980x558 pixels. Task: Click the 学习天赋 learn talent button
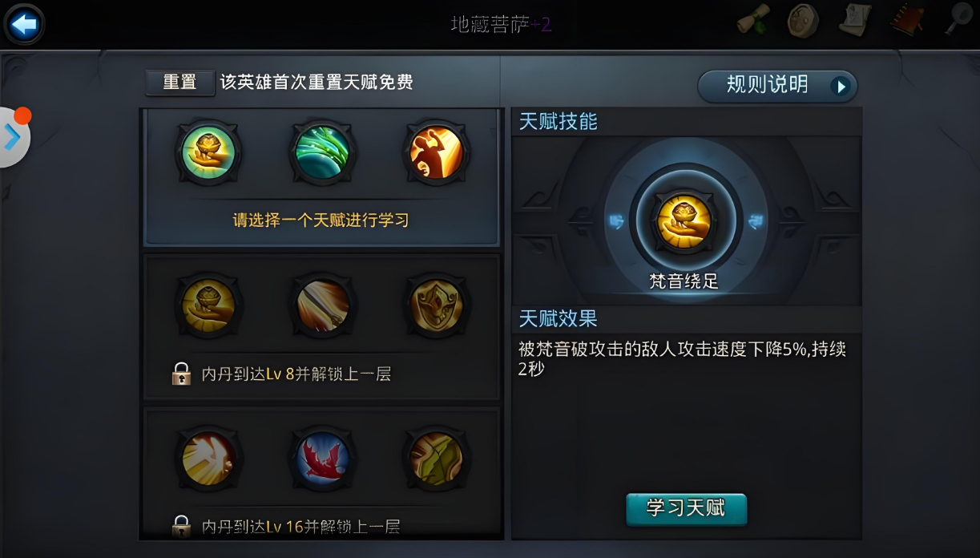click(686, 508)
